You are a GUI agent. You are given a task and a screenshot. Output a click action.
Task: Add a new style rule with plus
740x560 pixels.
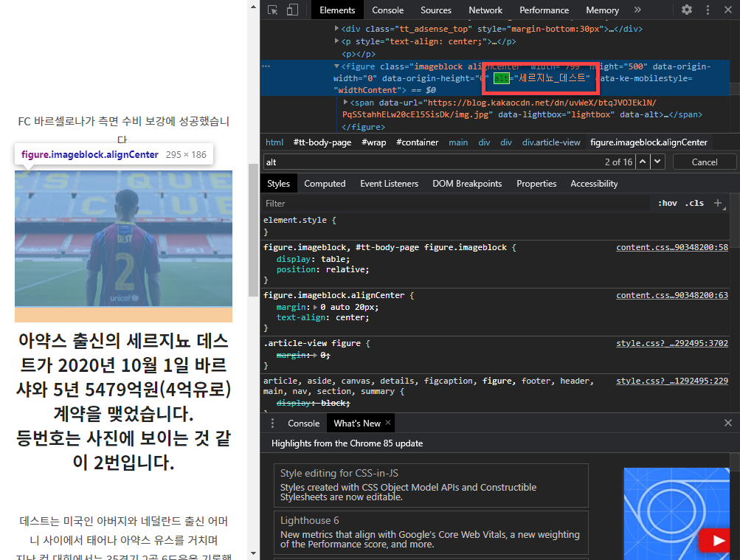click(718, 203)
